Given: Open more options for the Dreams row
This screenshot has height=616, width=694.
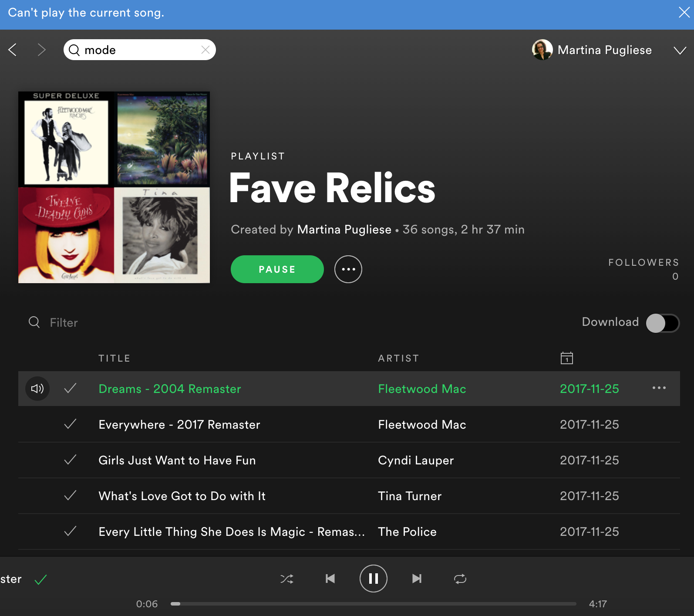Looking at the screenshot, I should click(659, 388).
